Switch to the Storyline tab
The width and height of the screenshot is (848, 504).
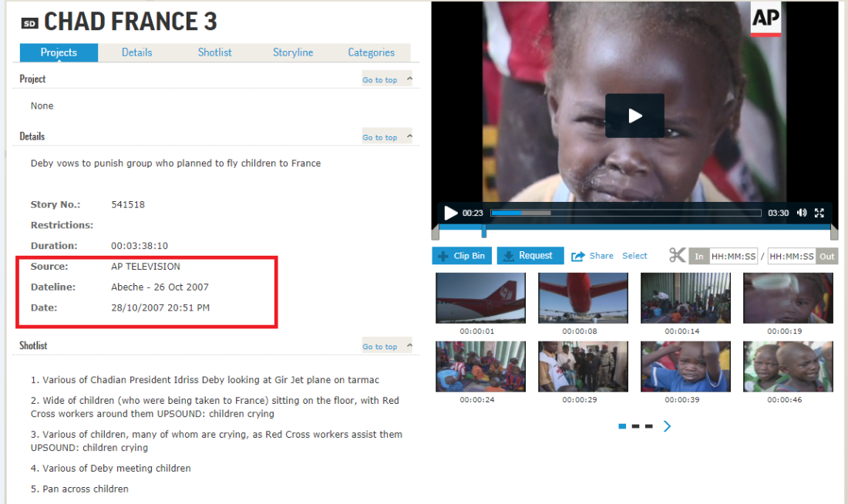coord(293,52)
